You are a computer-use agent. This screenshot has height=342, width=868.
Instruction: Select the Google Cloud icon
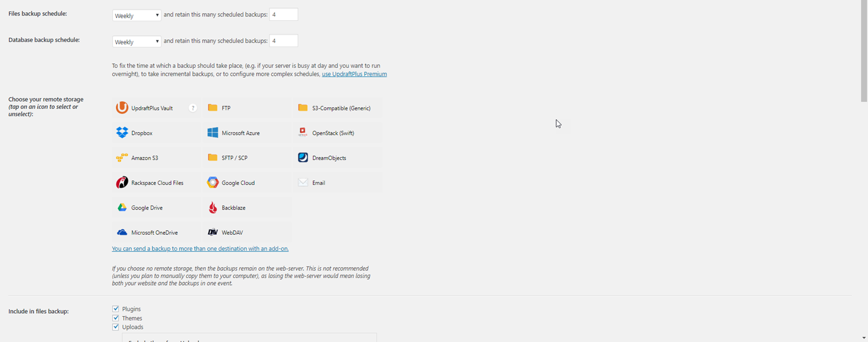coord(213,183)
